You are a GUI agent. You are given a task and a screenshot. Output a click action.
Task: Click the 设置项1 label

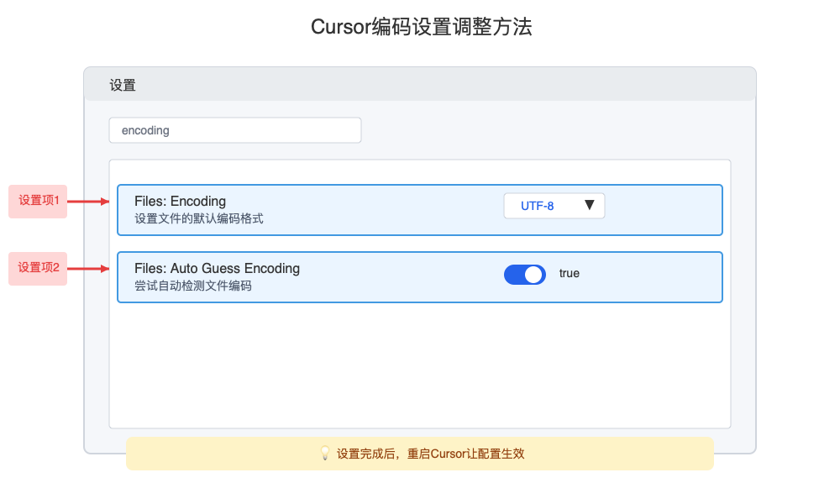[x=38, y=202]
